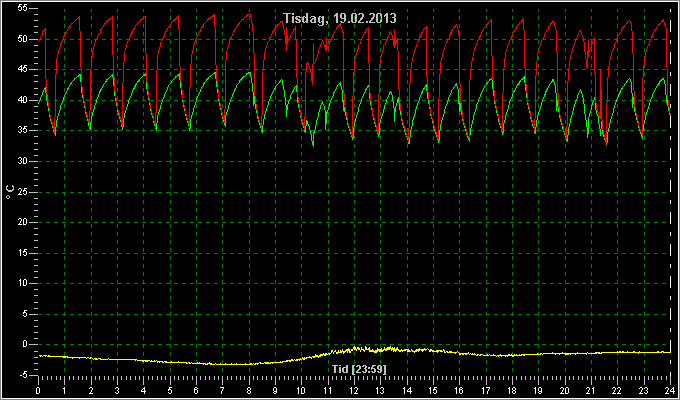Click hour 18 on the time axis
The height and width of the screenshot is (400, 680).
click(x=512, y=390)
